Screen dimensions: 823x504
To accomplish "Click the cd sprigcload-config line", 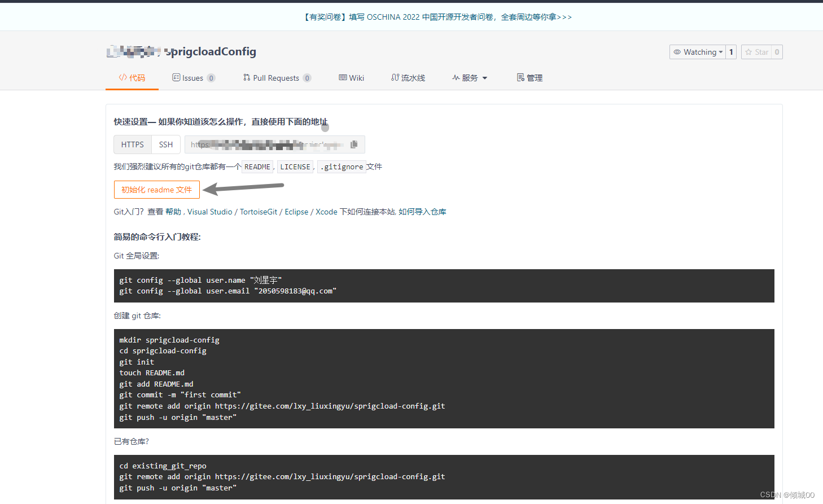I will point(163,351).
